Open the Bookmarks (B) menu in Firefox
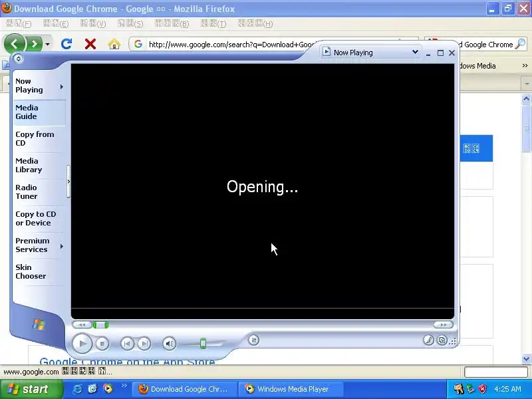 [172, 23]
